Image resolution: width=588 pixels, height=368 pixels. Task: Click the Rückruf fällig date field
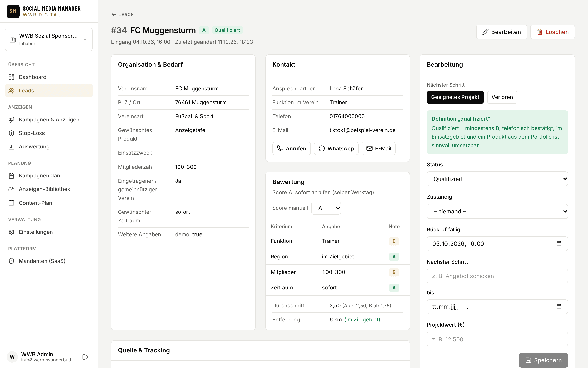[x=497, y=244]
